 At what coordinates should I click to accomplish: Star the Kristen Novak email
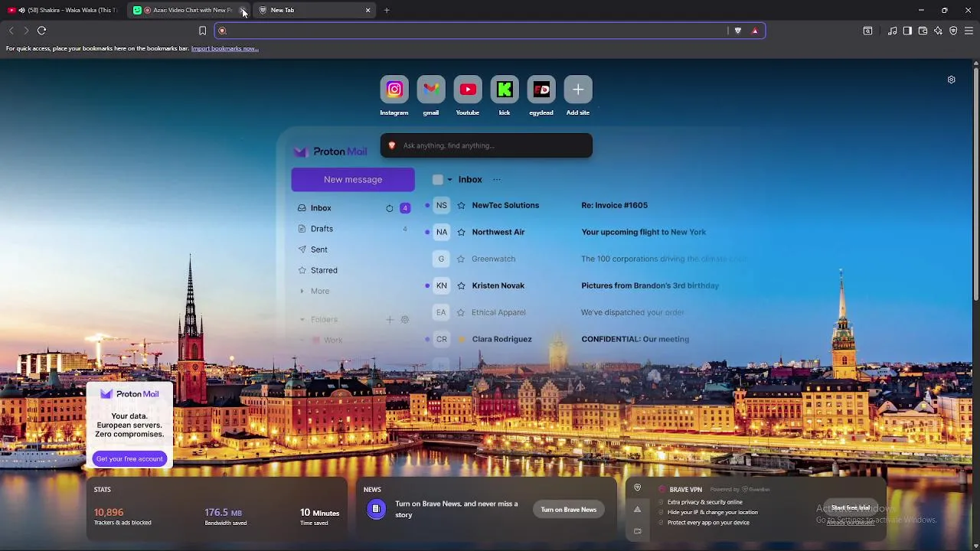461,285
